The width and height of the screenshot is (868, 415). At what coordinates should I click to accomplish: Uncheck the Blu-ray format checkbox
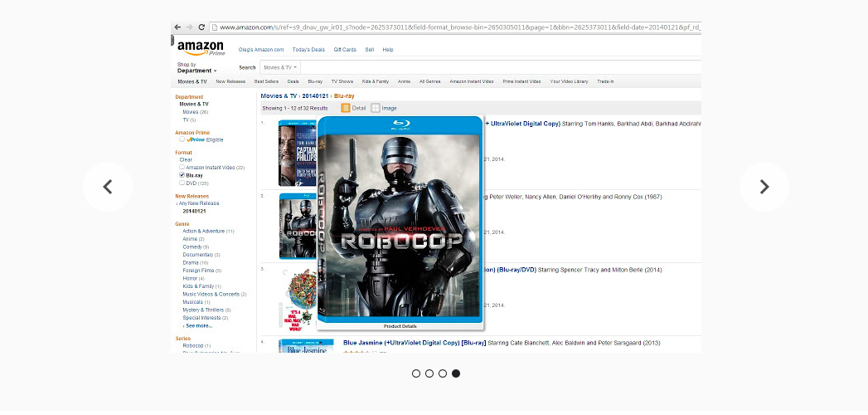point(182,175)
